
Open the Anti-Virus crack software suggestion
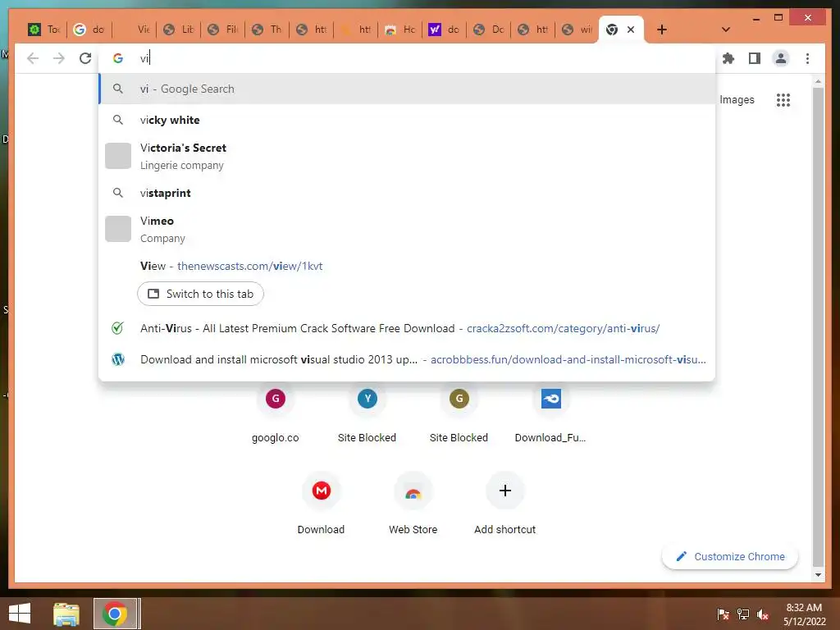click(407, 328)
